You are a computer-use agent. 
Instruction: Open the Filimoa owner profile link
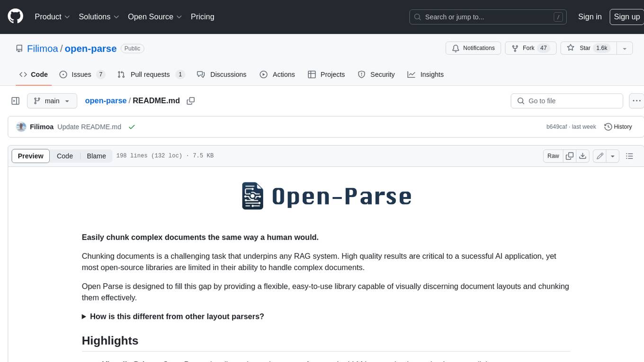pos(43,49)
